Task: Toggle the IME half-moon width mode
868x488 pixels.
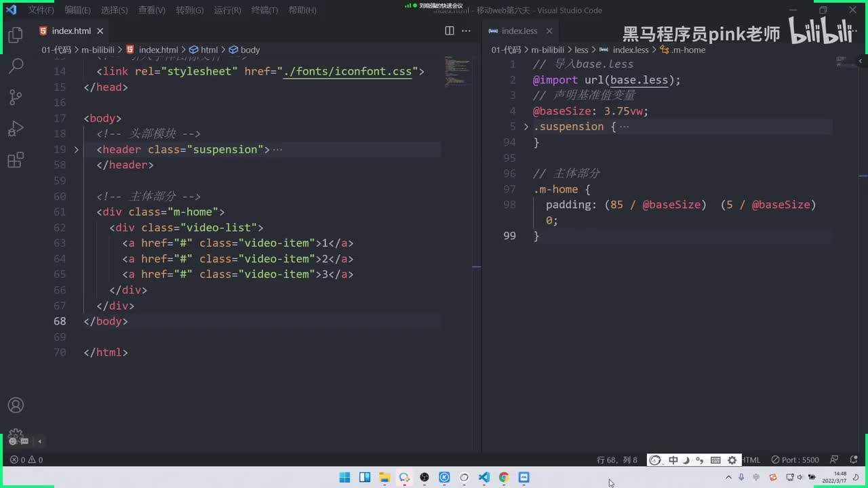Action: coord(686,460)
